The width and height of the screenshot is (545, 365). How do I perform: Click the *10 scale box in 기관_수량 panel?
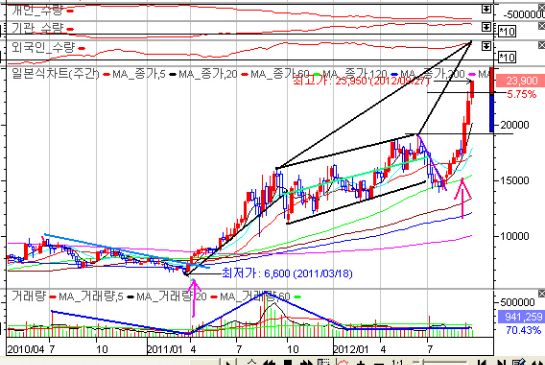(x=507, y=32)
